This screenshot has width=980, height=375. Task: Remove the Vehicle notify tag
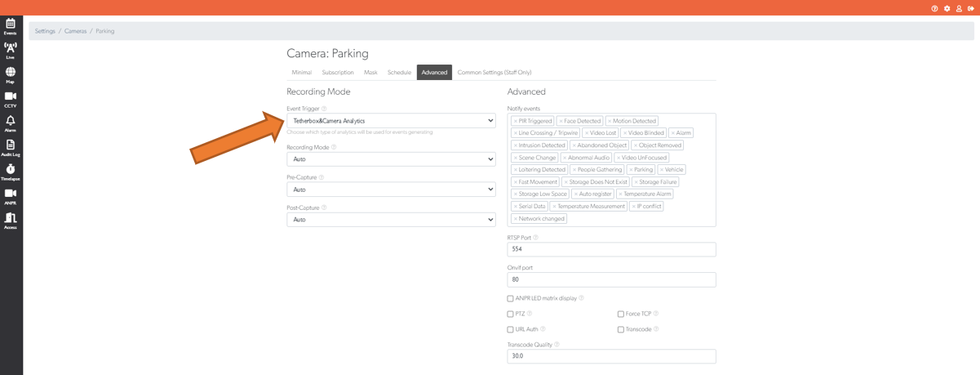662,170
